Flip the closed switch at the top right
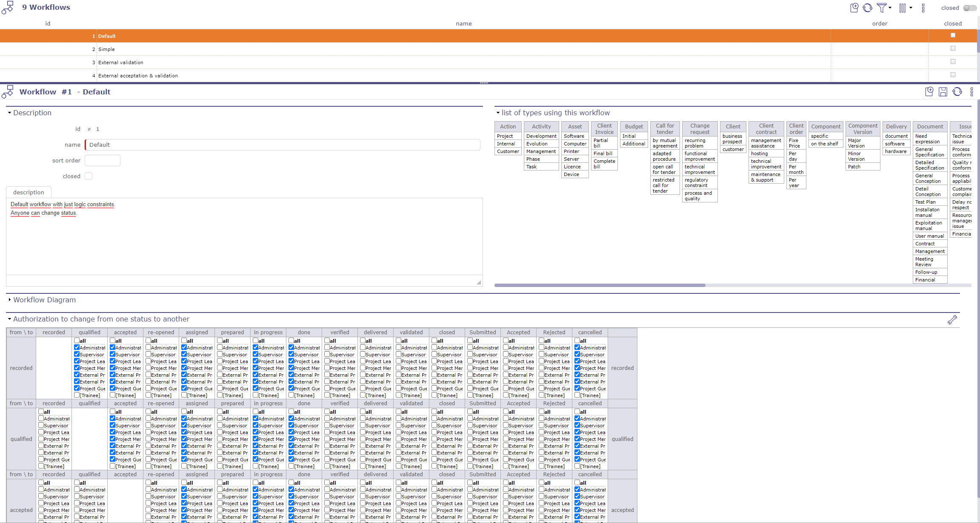 point(969,8)
